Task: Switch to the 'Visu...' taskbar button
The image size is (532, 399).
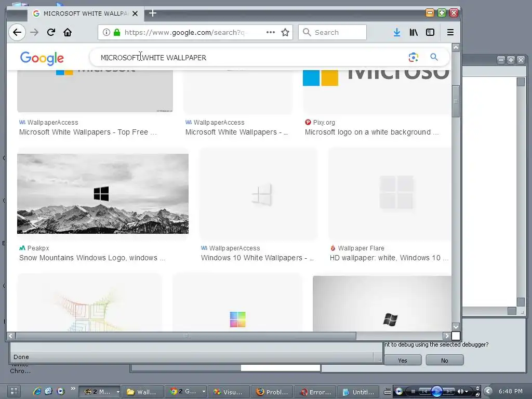Action: tap(229, 392)
